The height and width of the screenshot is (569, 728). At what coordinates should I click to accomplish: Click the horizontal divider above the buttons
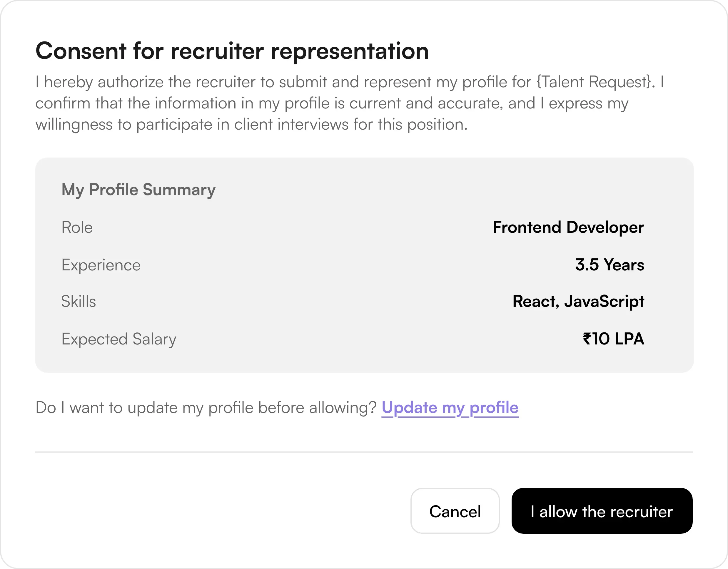[363, 452]
